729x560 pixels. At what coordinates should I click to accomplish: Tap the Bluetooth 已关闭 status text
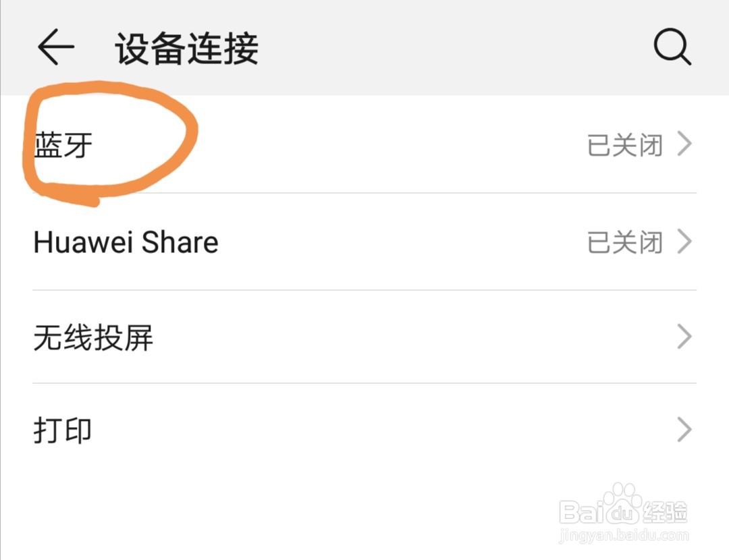(x=625, y=145)
